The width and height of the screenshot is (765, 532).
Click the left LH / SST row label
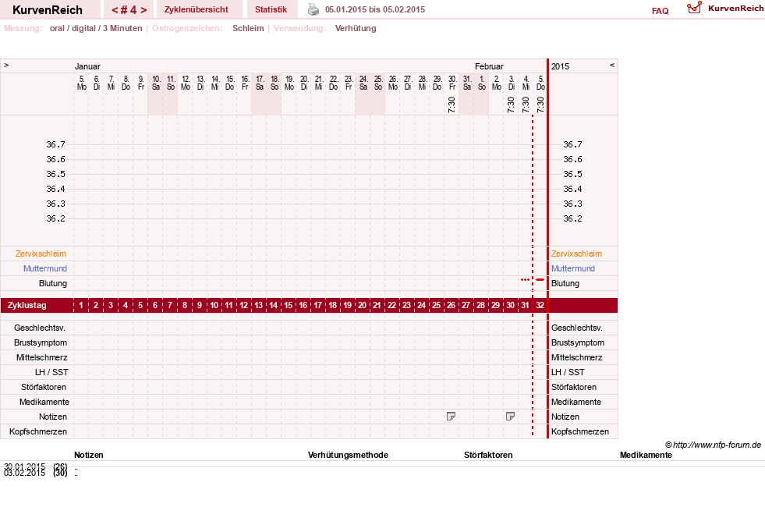51,372
